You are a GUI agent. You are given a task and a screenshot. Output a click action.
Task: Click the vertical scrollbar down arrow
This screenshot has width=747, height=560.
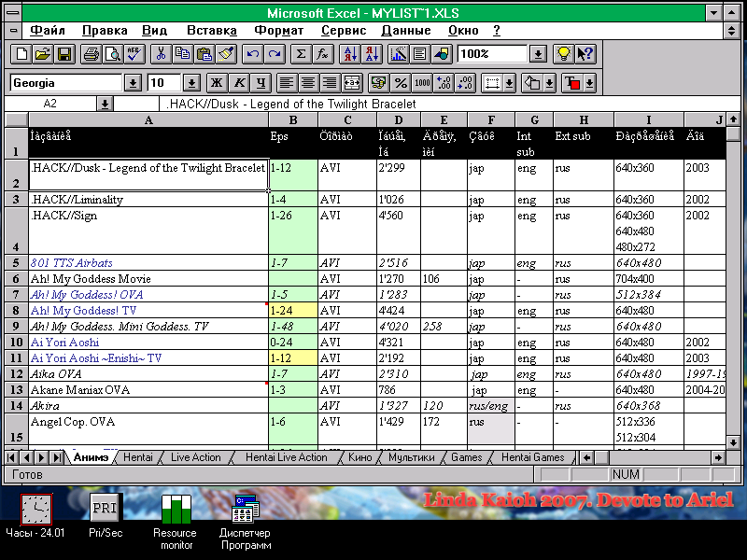coord(734,442)
